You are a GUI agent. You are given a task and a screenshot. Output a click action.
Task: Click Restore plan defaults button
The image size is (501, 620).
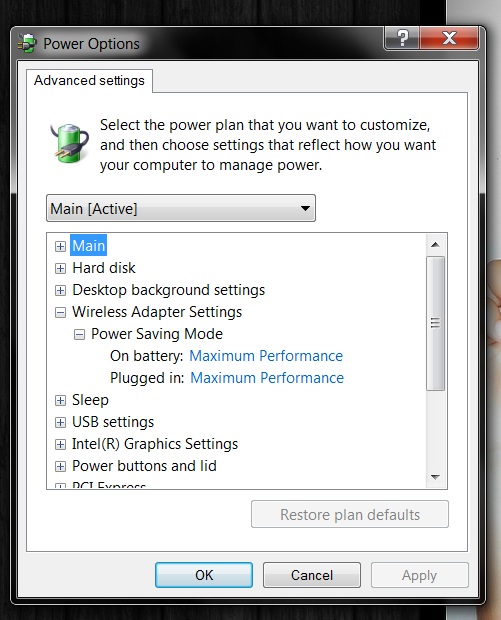350,514
